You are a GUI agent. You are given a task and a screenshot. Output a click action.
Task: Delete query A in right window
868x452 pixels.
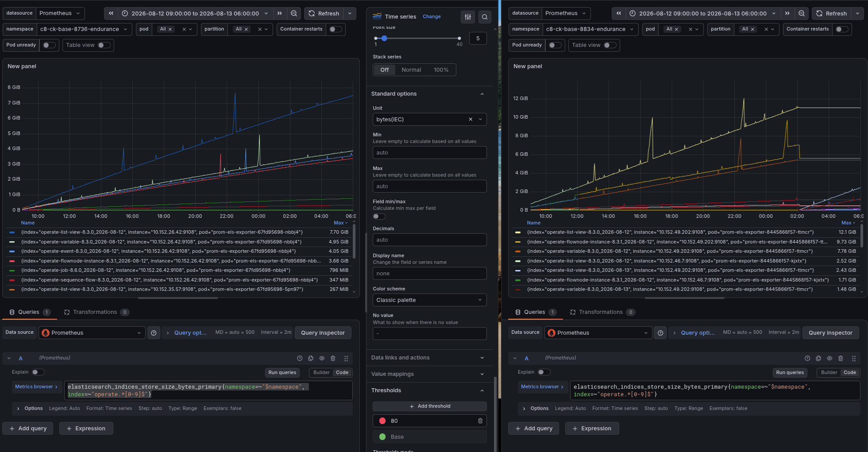(x=841, y=358)
